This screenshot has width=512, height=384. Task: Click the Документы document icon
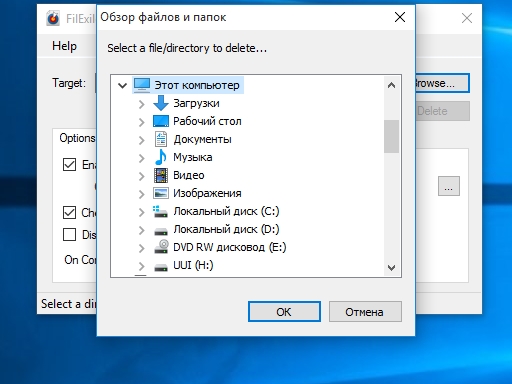[x=161, y=139]
